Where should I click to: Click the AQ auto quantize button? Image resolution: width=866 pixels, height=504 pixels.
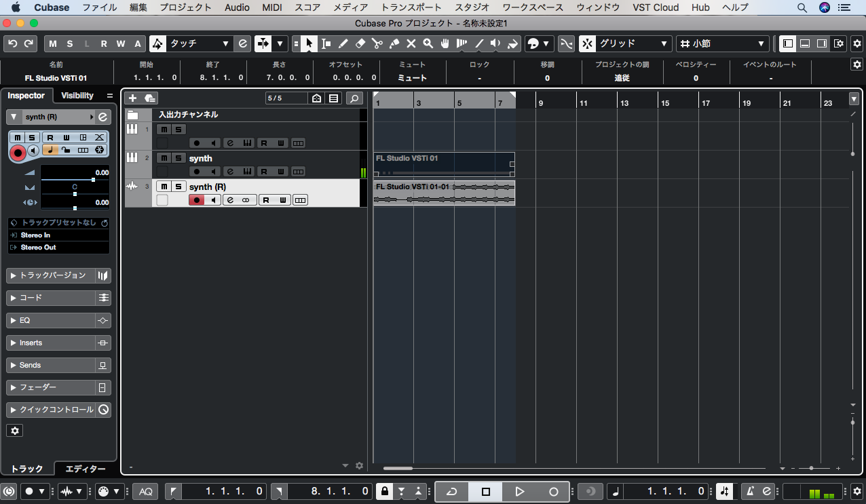click(x=146, y=491)
